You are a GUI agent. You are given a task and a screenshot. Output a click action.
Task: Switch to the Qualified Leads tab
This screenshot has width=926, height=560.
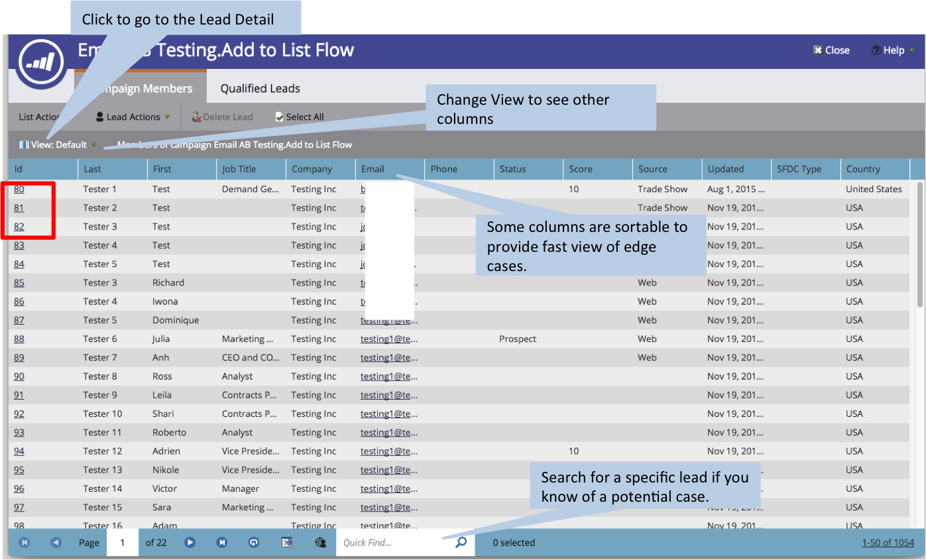pos(260,89)
